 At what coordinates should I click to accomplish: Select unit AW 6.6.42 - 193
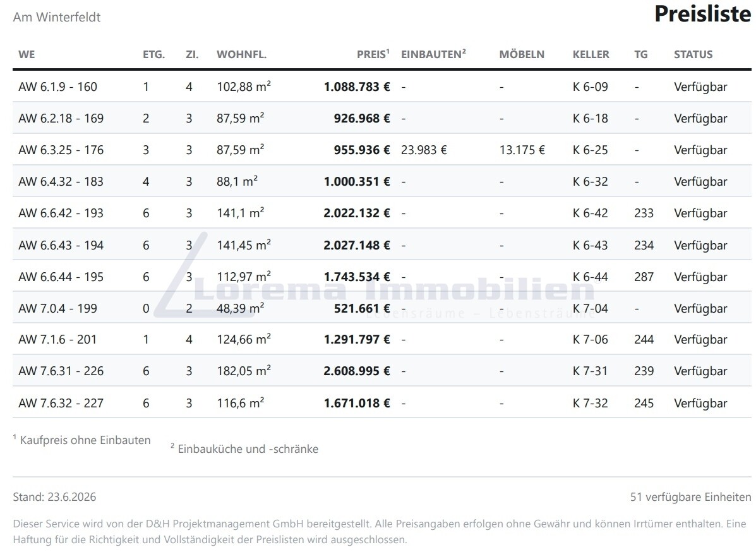61,213
